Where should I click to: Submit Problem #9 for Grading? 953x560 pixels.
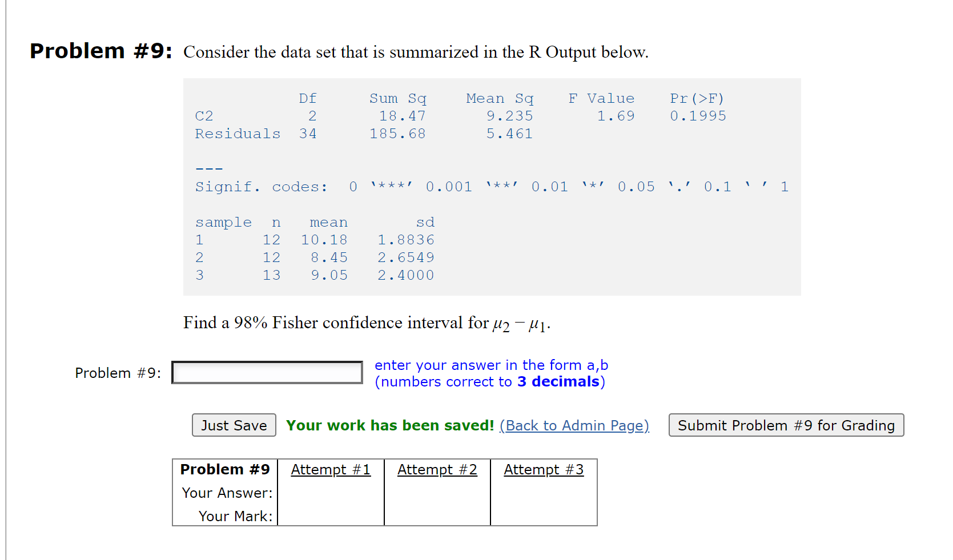click(786, 425)
